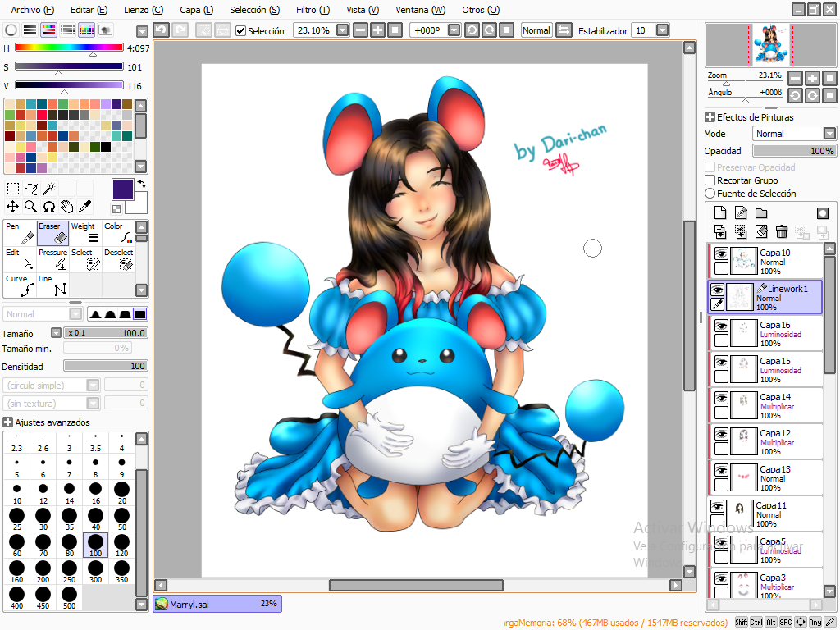Select brush size 500 preset
This screenshot has width=840, height=630.
[x=69, y=598]
